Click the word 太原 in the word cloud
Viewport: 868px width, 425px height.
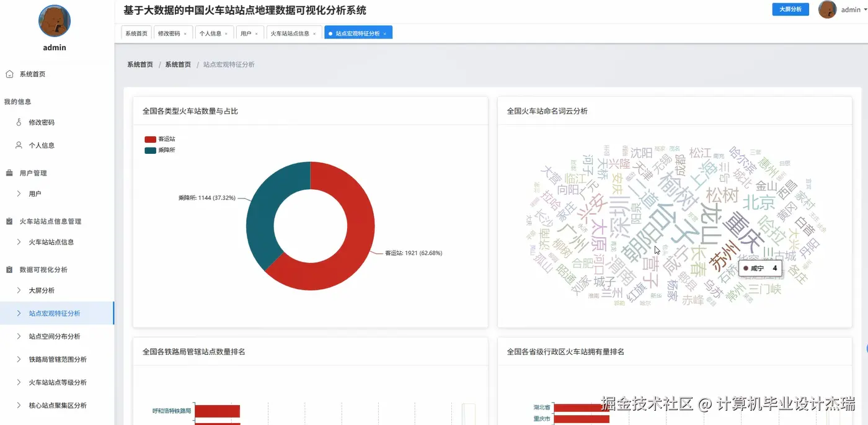tap(598, 235)
